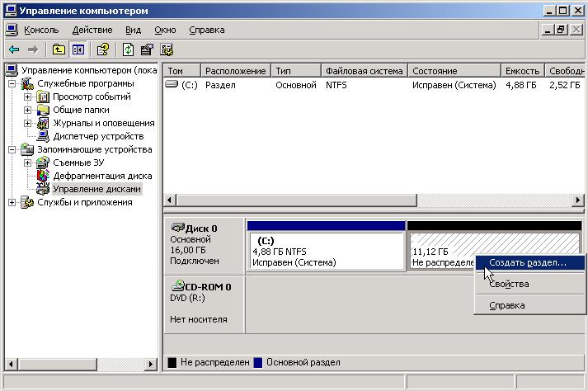Viewport: 588px width, 391px height.
Task: Sort by Емкость column header
Action: pos(522,71)
